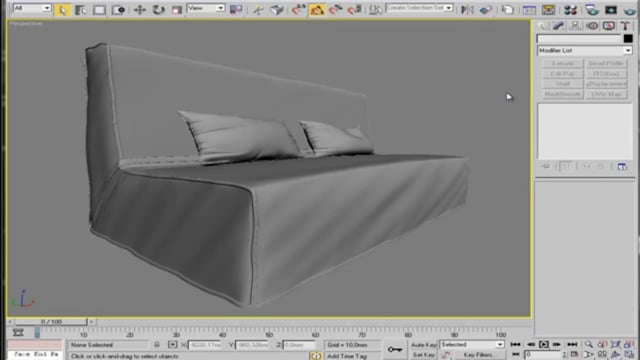Click the UVW Map modifier button
This screenshot has height=360, width=640.
pyautogui.click(x=607, y=94)
